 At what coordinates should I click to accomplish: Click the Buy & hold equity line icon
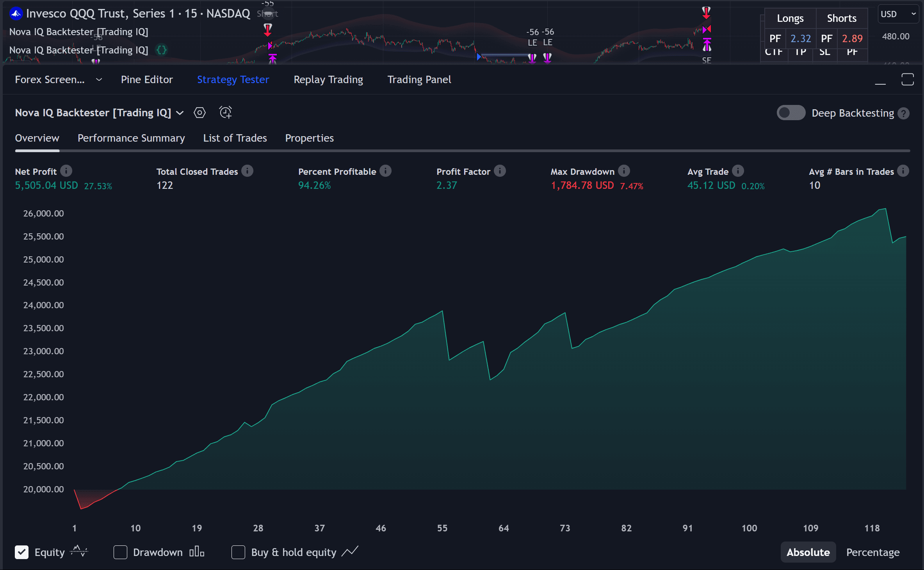pyautogui.click(x=350, y=551)
